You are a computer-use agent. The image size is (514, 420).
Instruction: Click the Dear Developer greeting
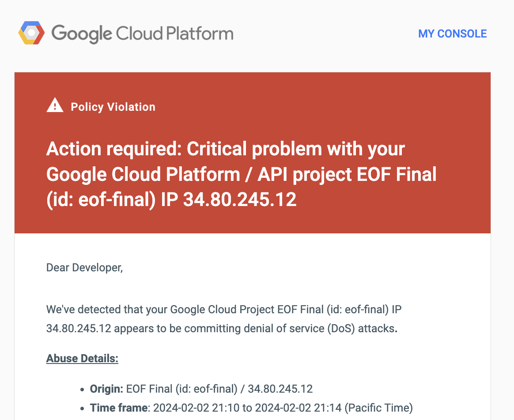85,268
